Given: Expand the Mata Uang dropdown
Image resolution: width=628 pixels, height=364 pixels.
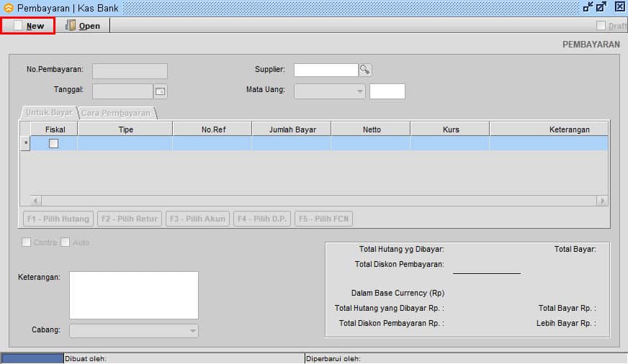Looking at the screenshot, I should pyautogui.click(x=360, y=91).
